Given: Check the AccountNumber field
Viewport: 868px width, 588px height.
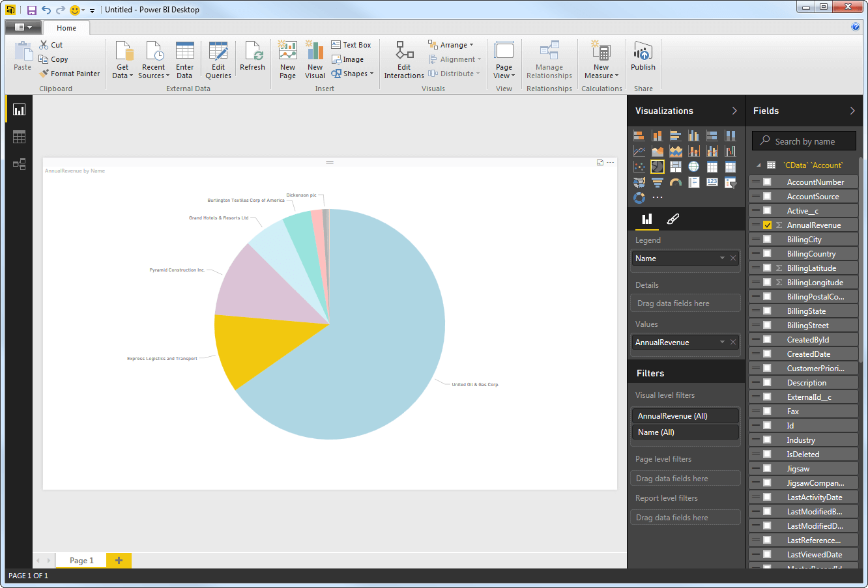Looking at the screenshot, I should (x=767, y=182).
